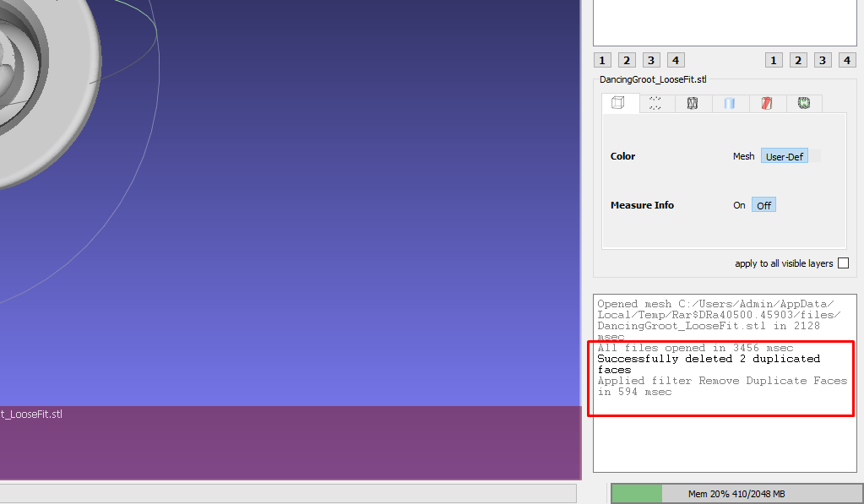The height and width of the screenshot is (504, 864).
Task: Set Color option to User-Def
Action: tap(784, 156)
